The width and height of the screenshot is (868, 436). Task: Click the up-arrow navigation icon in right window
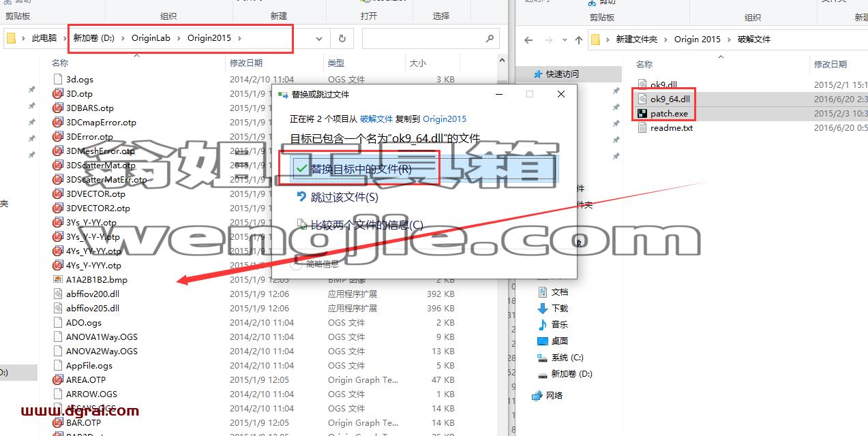[579, 40]
